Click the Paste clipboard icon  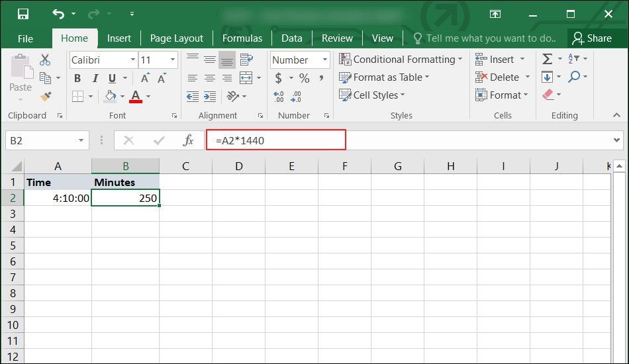pyautogui.click(x=21, y=66)
